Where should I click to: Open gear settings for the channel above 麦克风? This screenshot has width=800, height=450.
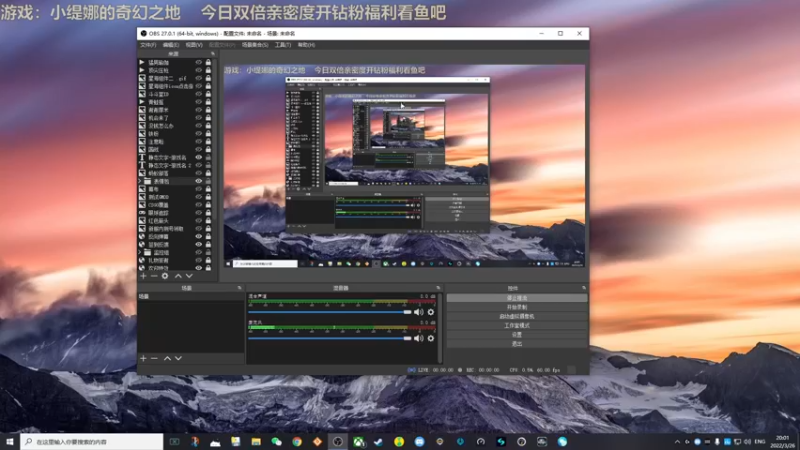click(431, 312)
